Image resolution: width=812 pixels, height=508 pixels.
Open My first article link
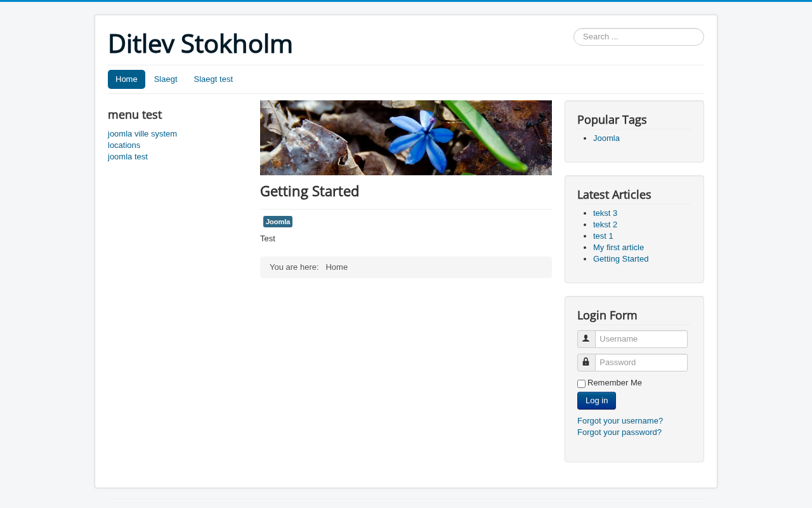[619, 248]
